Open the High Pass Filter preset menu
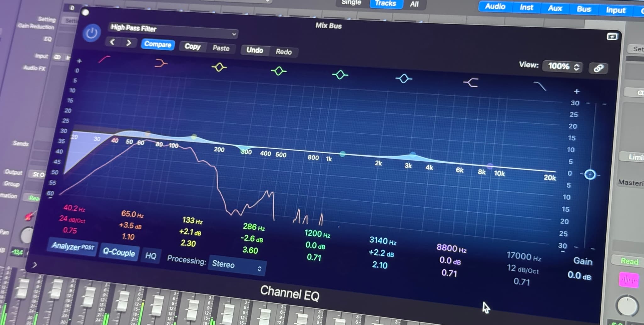The image size is (644, 325). 174,31
